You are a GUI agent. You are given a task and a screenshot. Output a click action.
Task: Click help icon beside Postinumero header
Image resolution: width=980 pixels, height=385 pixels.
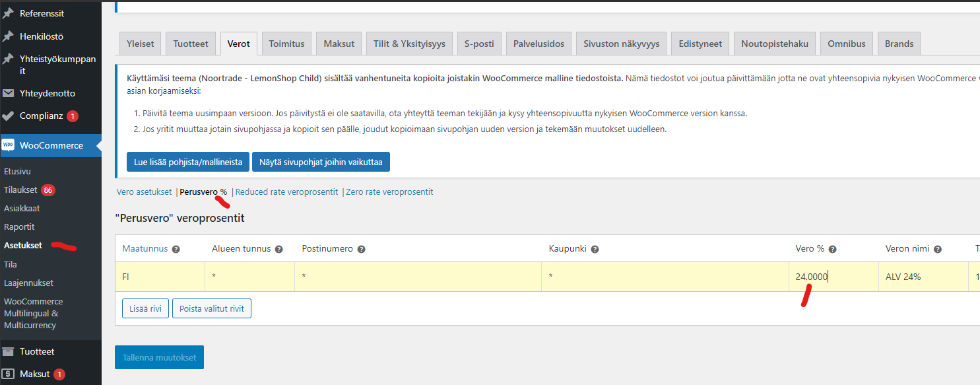(x=361, y=250)
